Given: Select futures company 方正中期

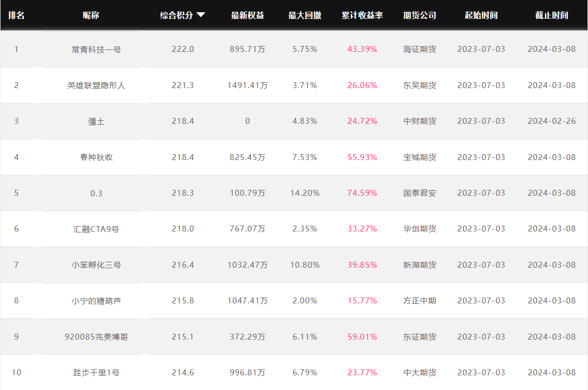Looking at the screenshot, I should coord(420,301).
